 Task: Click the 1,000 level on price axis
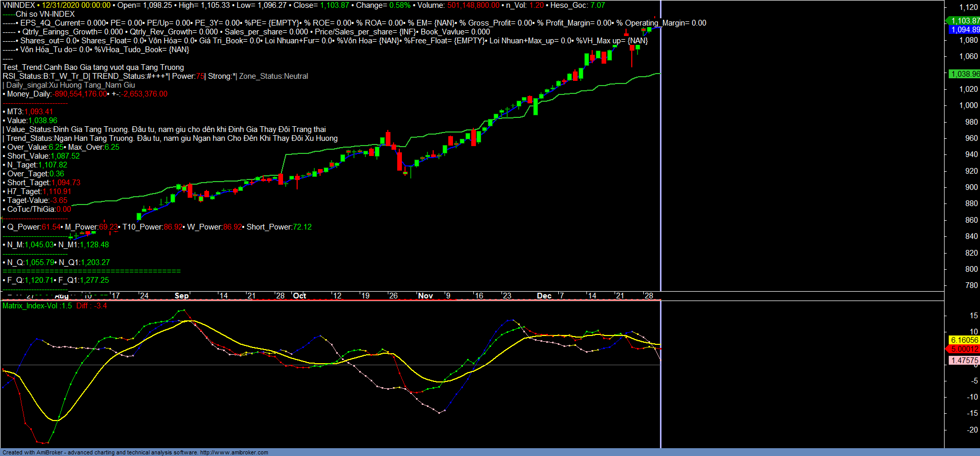pos(968,105)
